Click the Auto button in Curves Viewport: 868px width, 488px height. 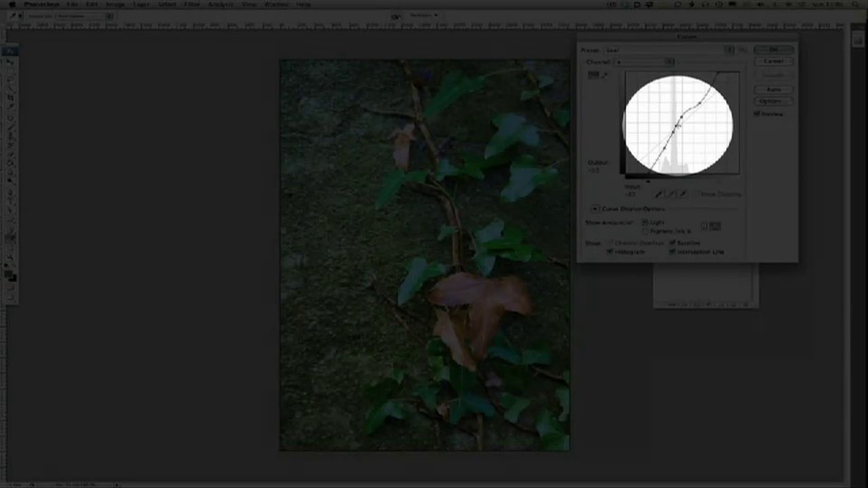coord(773,89)
